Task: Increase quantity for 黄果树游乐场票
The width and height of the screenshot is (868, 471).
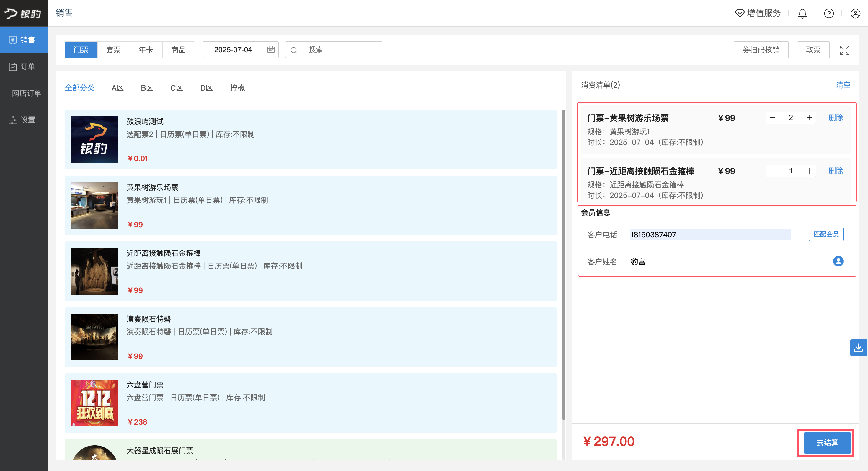Action: point(809,118)
